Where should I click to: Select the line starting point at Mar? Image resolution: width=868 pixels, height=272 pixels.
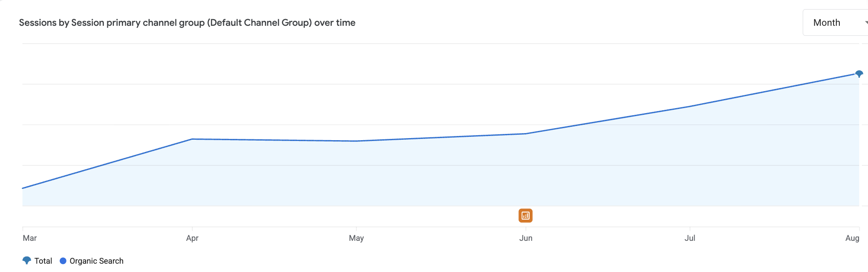point(23,188)
